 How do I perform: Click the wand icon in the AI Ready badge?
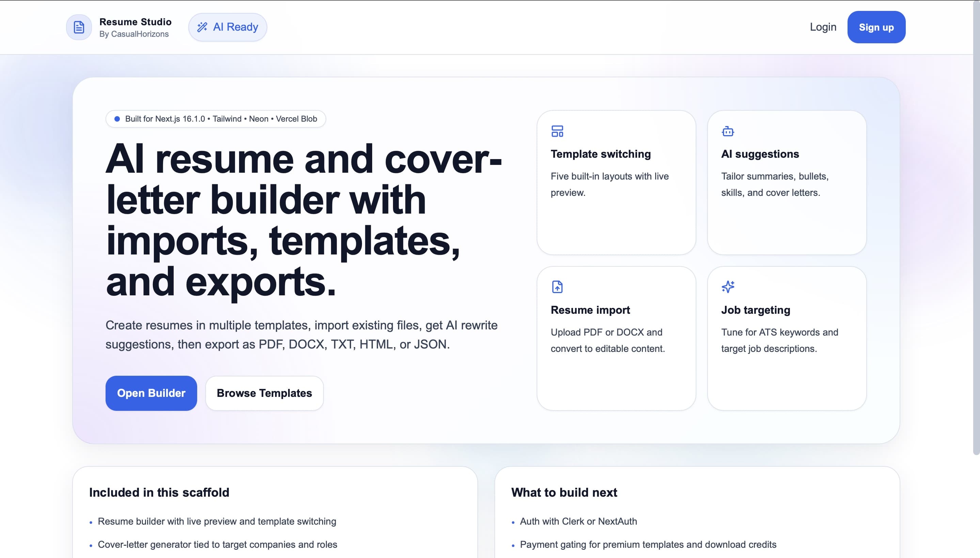(x=202, y=27)
